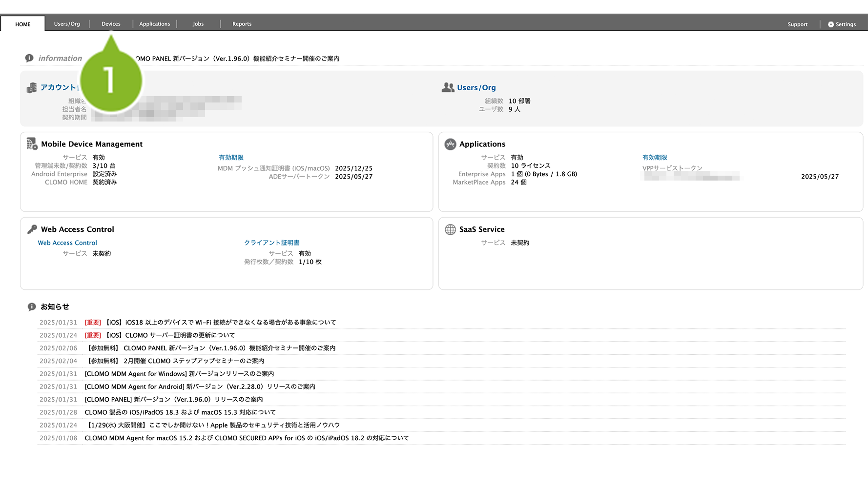The height and width of the screenshot is (488, 868).
Task: Open the Support link
Action: tap(797, 24)
